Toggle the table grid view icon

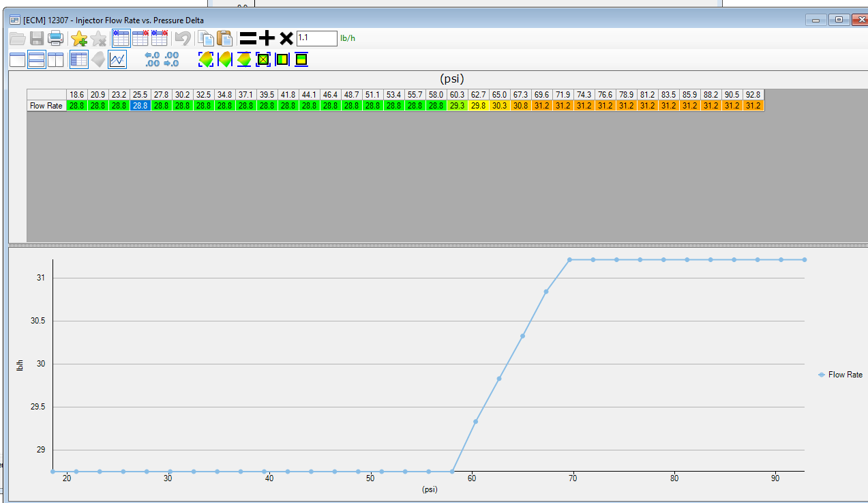point(79,59)
